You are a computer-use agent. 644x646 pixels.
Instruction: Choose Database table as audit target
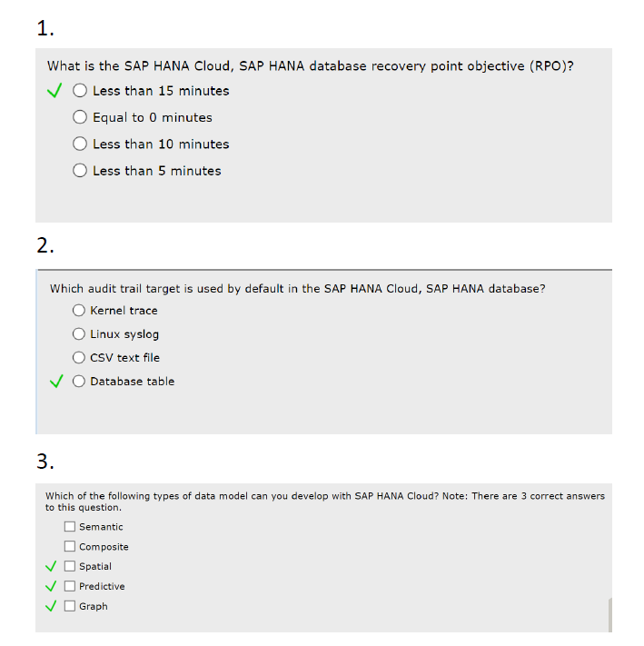pyautogui.click(x=79, y=382)
